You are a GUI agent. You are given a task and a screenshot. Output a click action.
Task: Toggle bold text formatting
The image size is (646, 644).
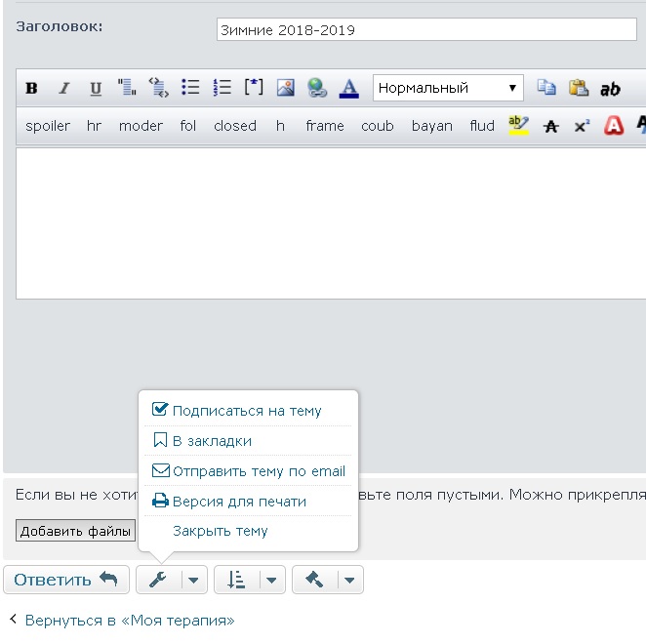[31, 89]
